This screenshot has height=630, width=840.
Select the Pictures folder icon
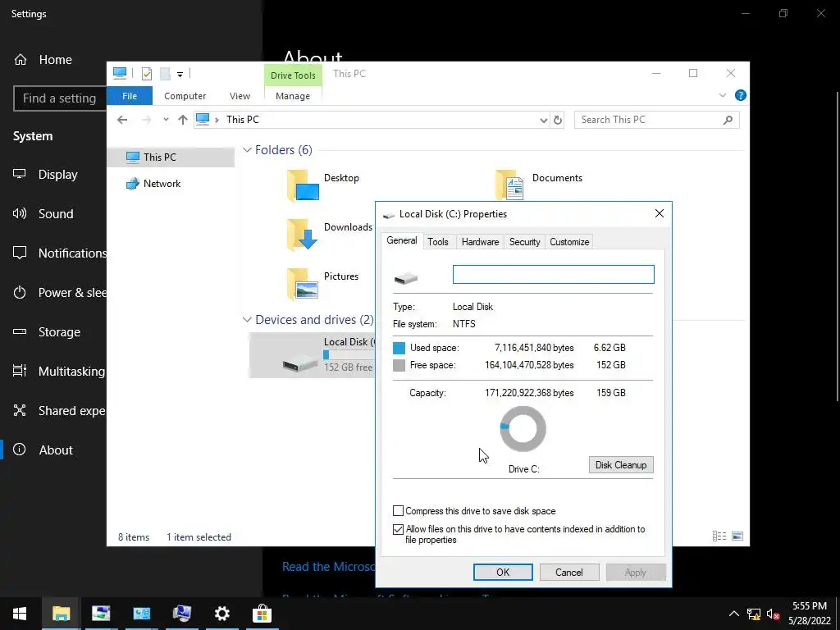[304, 284]
